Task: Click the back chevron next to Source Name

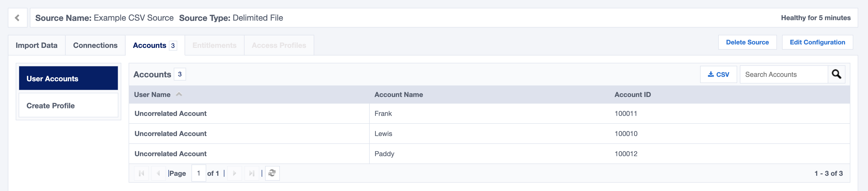Action: pos(17,17)
